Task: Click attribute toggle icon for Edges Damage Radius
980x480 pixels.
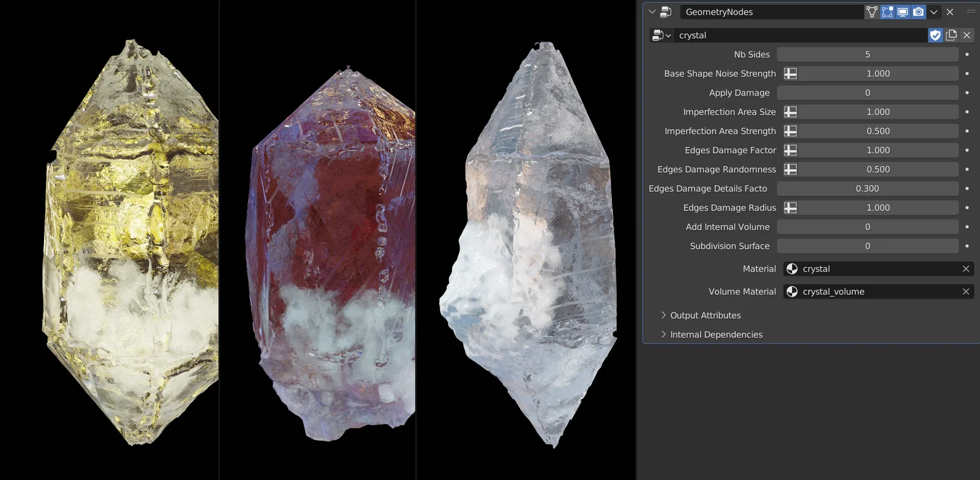Action: tap(791, 208)
